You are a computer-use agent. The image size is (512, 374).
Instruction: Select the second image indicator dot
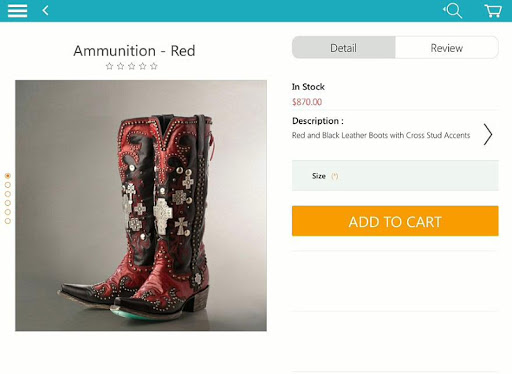(x=8, y=185)
